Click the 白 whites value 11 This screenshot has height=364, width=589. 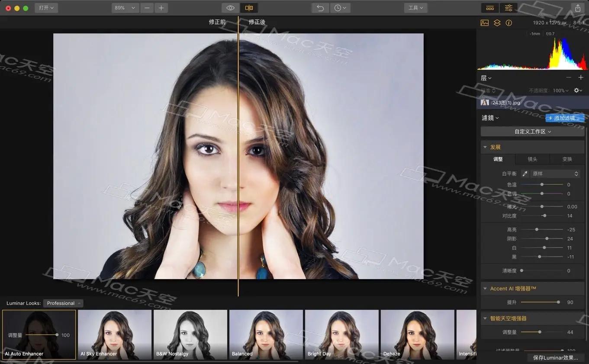(x=570, y=248)
